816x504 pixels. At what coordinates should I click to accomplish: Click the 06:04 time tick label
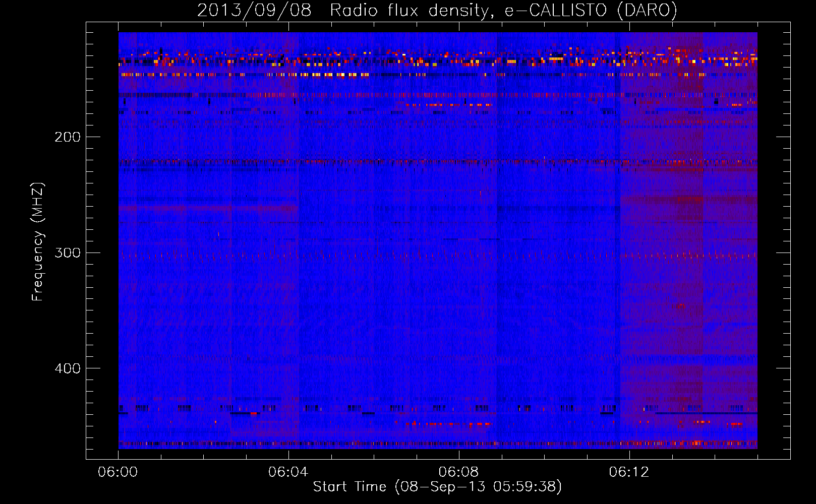(288, 472)
